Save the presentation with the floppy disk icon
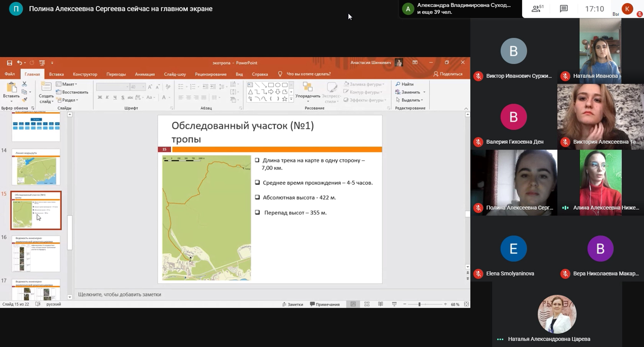This screenshot has height=347, width=644. coord(10,63)
